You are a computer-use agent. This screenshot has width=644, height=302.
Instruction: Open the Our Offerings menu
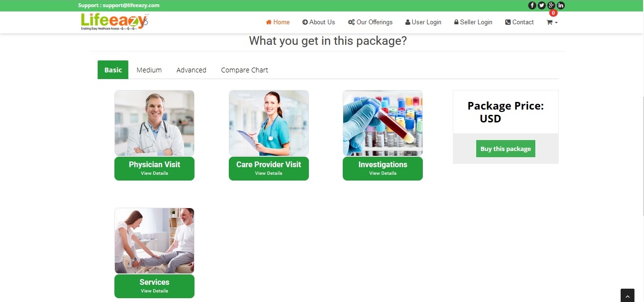click(x=370, y=22)
